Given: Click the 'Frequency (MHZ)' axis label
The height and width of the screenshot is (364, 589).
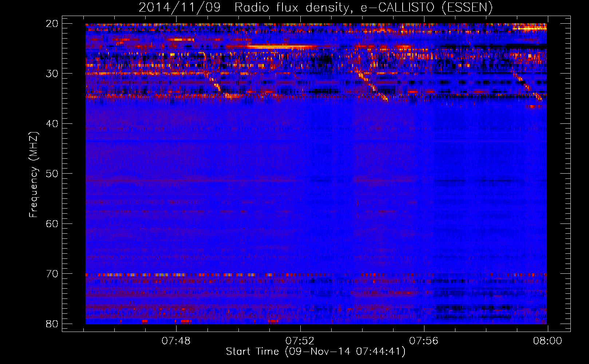Looking at the screenshot, I should (33, 175).
